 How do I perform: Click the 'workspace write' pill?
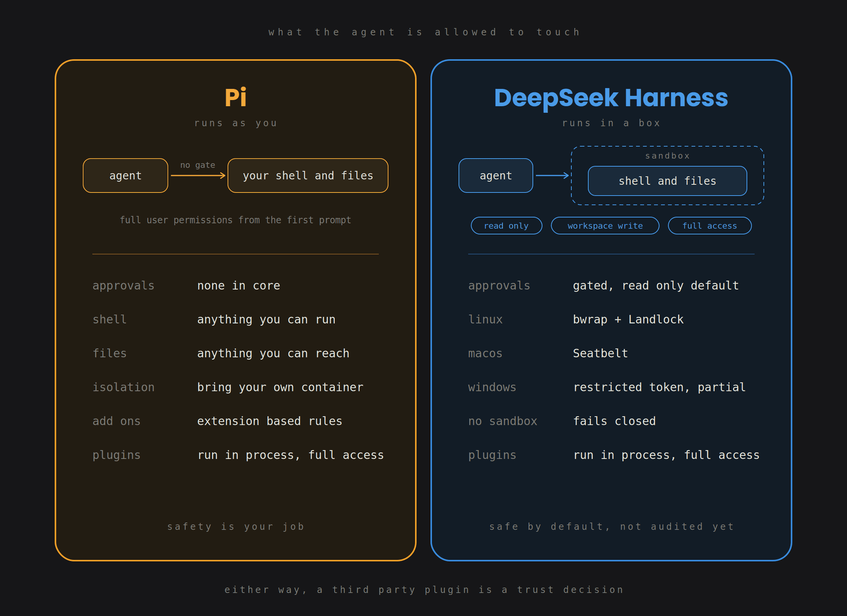[605, 225]
